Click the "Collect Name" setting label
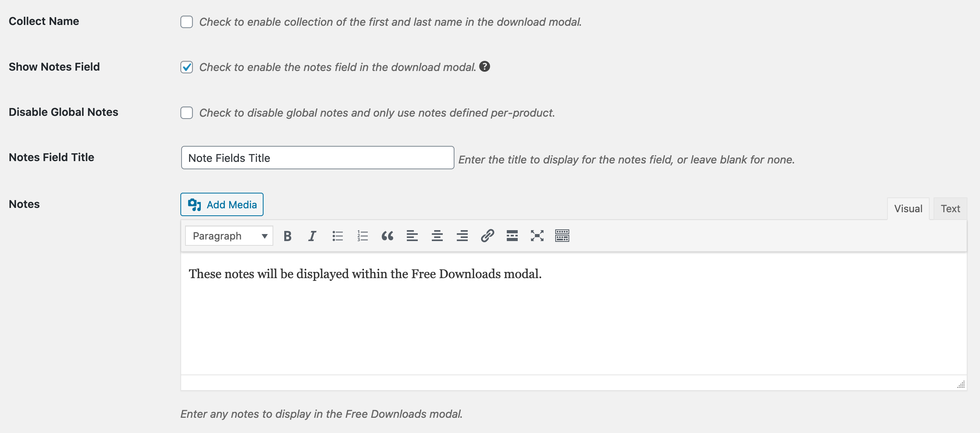This screenshot has height=433, width=980. pos(44,21)
